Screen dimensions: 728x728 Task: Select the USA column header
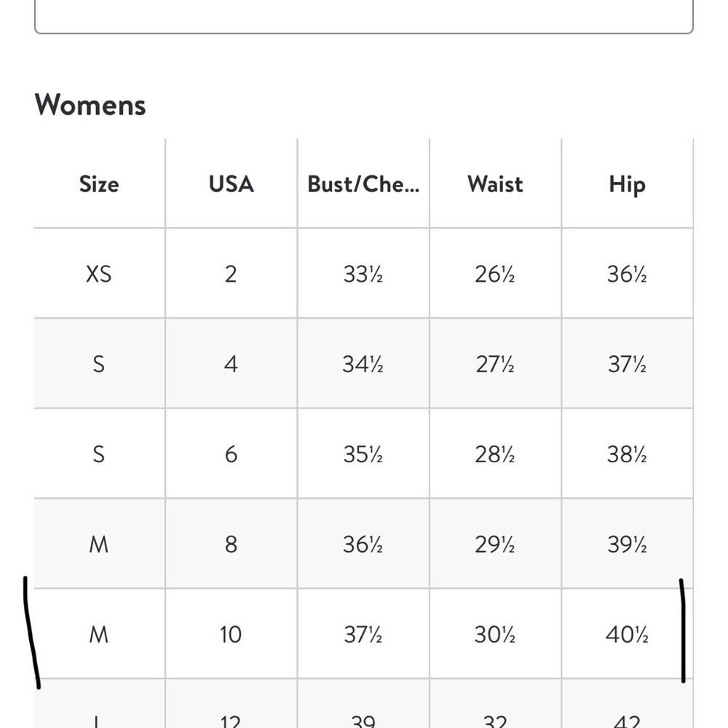click(232, 184)
